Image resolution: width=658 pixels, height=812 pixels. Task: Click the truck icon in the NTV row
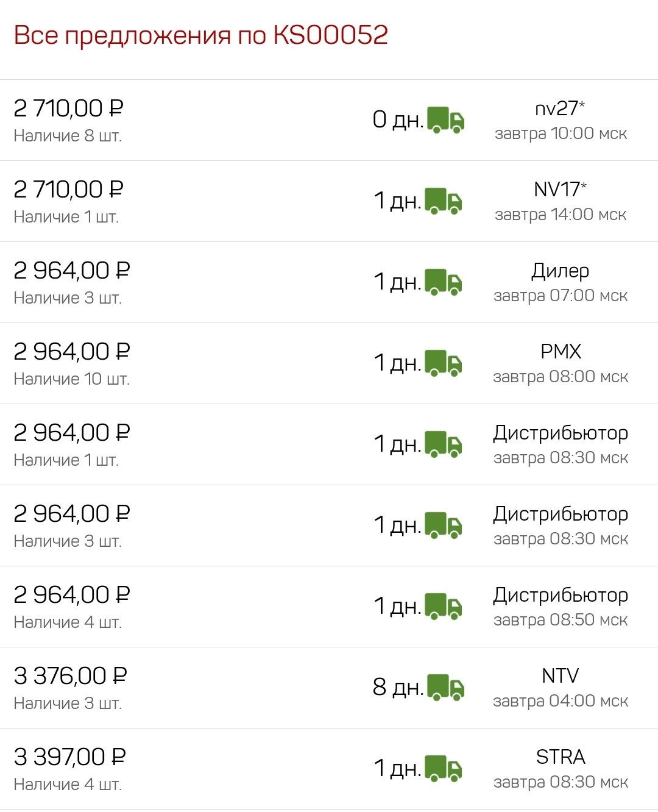pyautogui.click(x=445, y=688)
